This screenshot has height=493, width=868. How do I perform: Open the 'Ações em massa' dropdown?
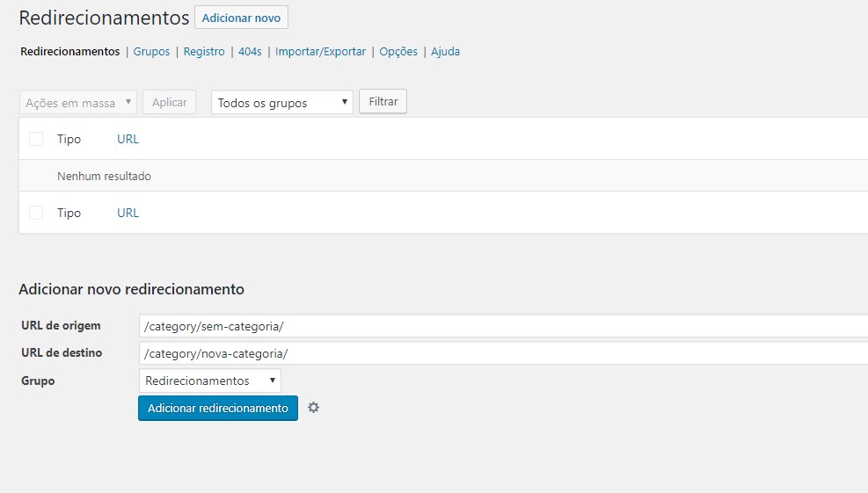click(x=78, y=102)
